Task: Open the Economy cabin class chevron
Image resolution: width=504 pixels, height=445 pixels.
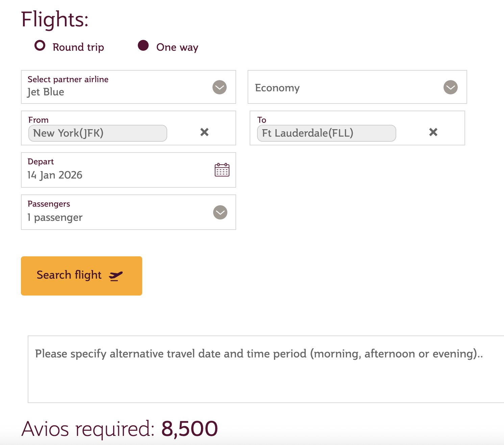Action: (x=450, y=87)
